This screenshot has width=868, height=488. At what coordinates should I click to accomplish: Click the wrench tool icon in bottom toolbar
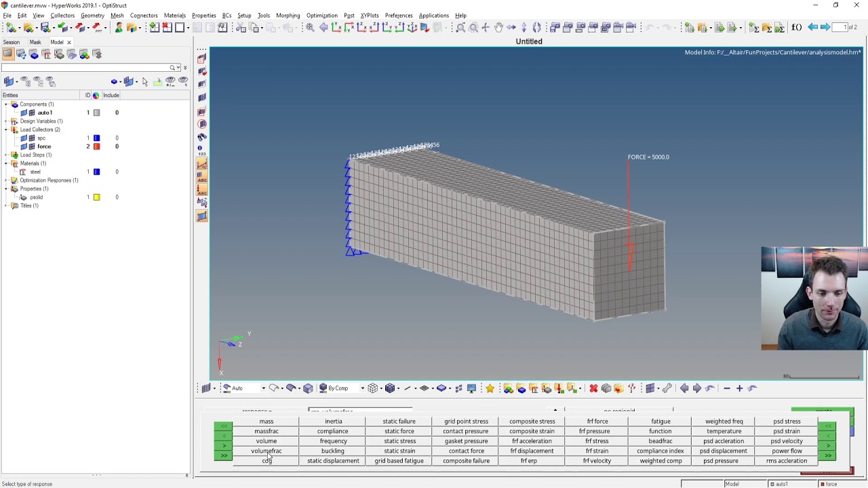[667, 388]
